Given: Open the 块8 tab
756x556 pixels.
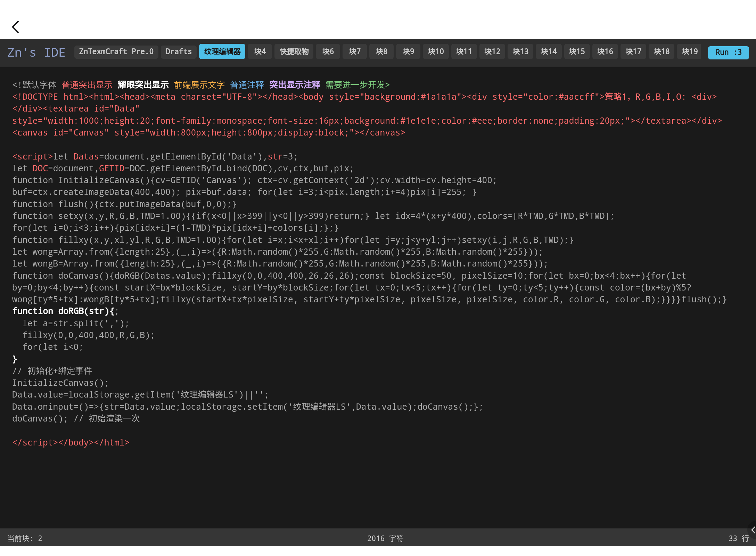Looking at the screenshot, I should pos(381,51).
